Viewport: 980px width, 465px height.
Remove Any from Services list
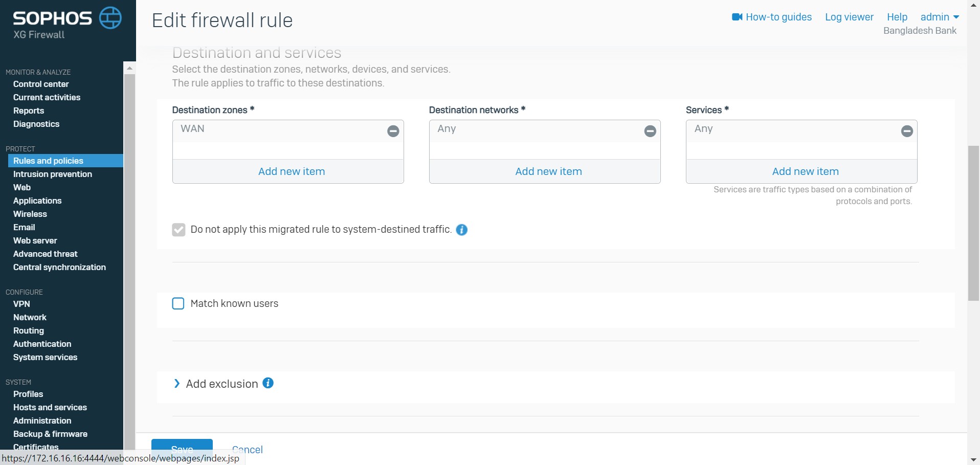[906, 131]
